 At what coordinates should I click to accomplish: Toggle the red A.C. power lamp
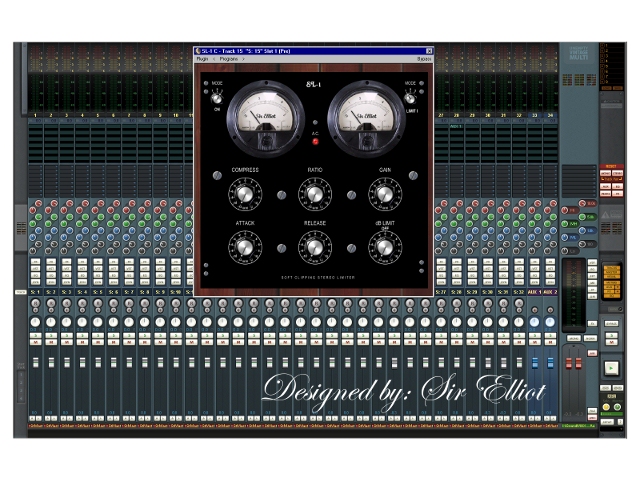[315, 142]
